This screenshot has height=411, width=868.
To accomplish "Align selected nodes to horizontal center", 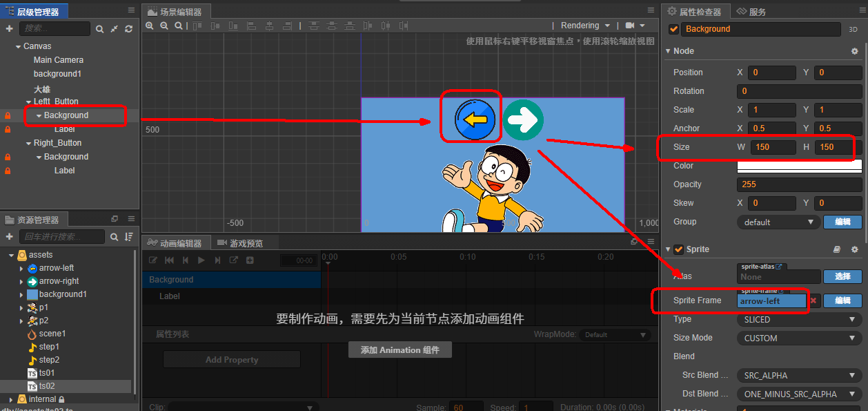I will 269,26.
